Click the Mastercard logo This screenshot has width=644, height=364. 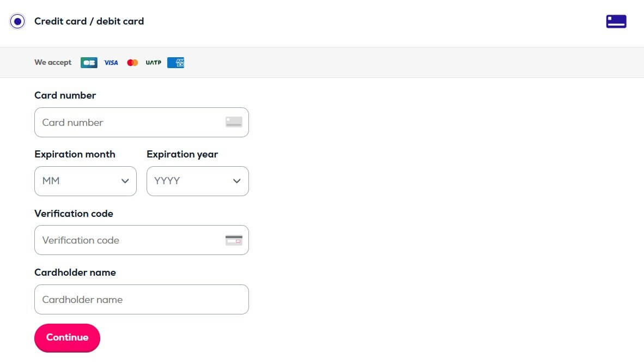132,63
